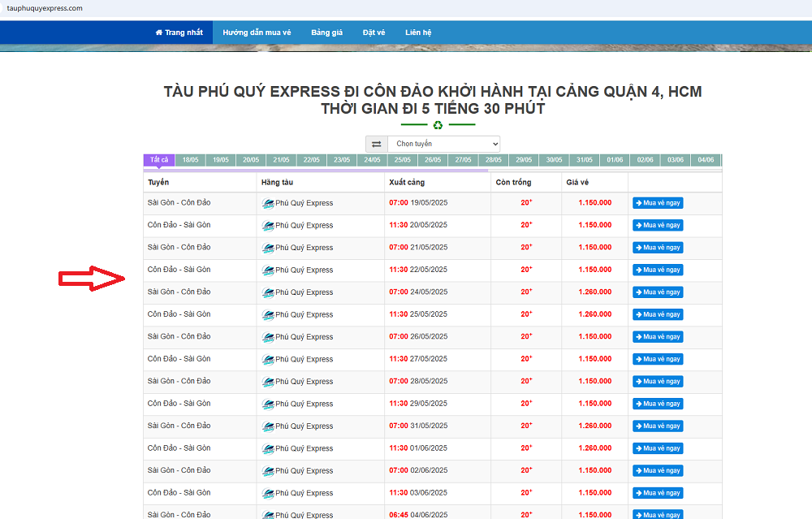The height and width of the screenshot is (519, 812).
Task: Select the 18/05 date tab
Action: [x=191, y=160]
